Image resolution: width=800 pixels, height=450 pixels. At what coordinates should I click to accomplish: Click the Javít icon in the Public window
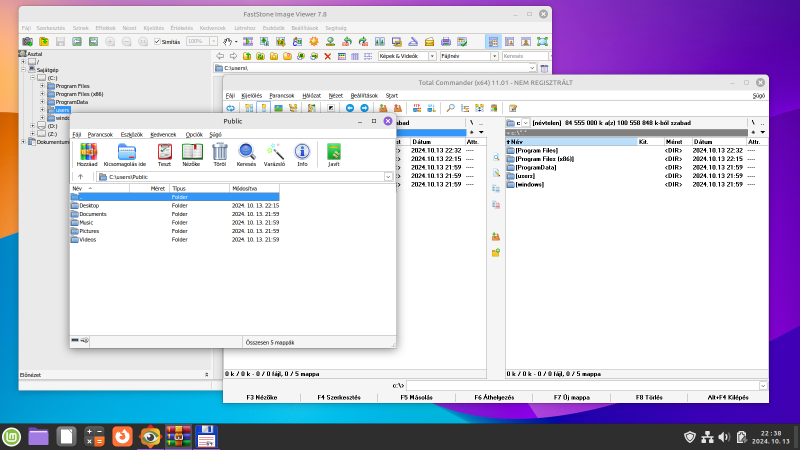(334, 155)
